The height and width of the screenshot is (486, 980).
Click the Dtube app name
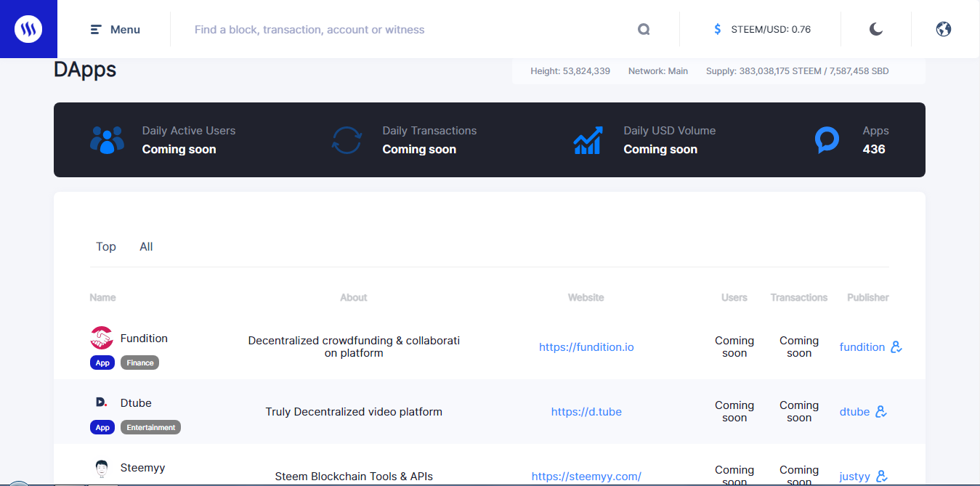[136, 403]
